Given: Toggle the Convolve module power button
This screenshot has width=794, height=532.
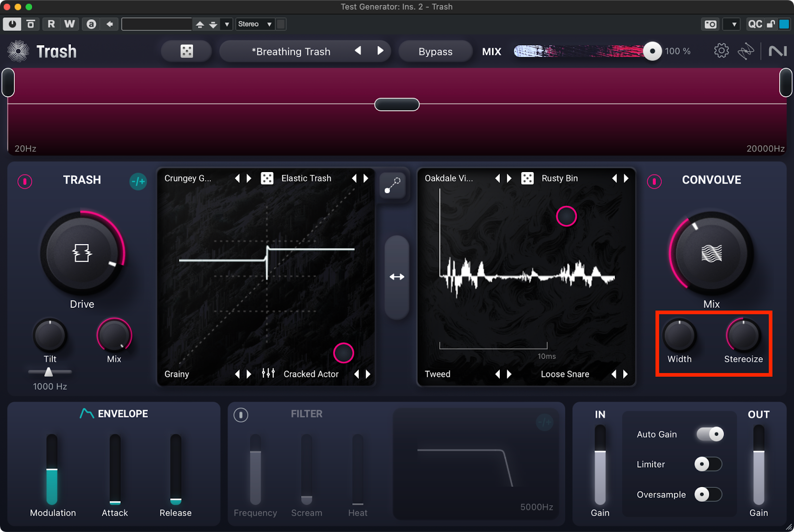Looking at the screenshot, I should pyautogui.click(x=654, y=181).
